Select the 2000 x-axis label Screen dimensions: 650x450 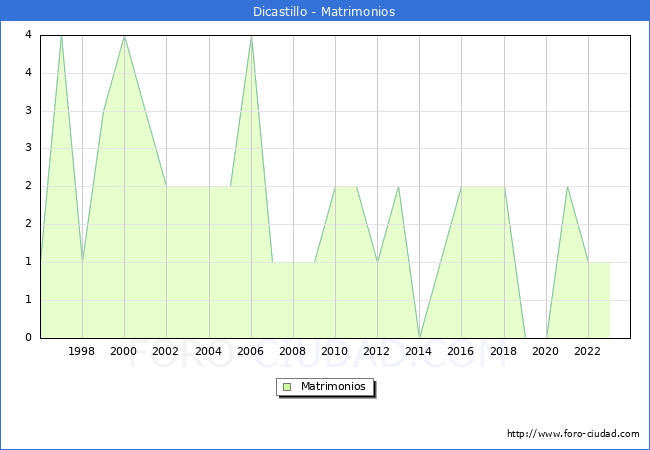point(124,351)
